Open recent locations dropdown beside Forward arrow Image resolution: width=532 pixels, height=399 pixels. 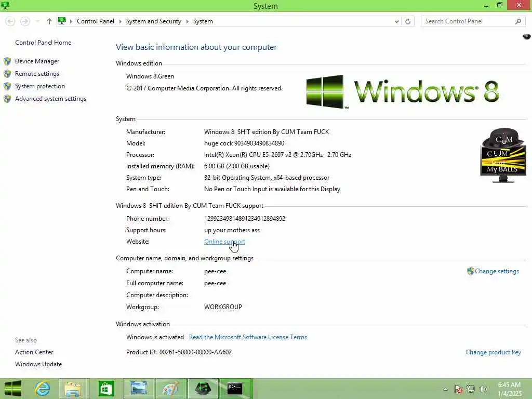37,21
